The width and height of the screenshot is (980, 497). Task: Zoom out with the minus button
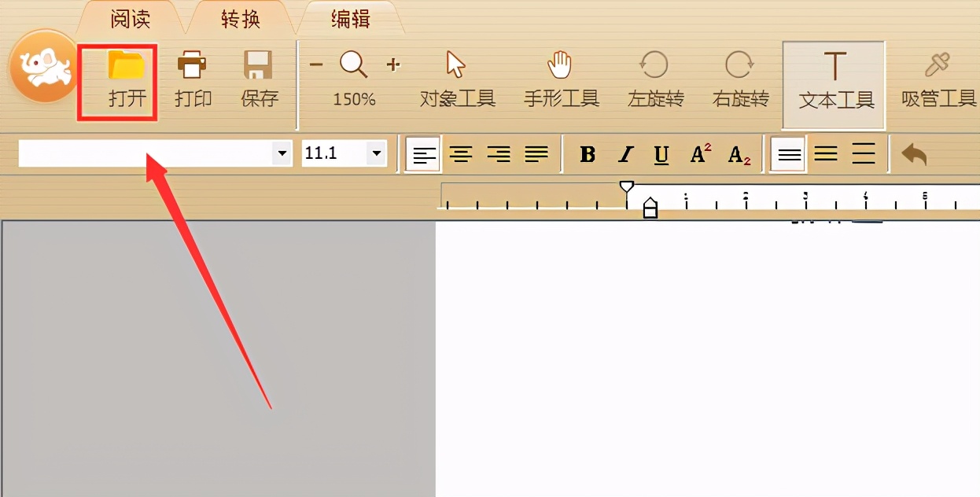pos(316,64)
